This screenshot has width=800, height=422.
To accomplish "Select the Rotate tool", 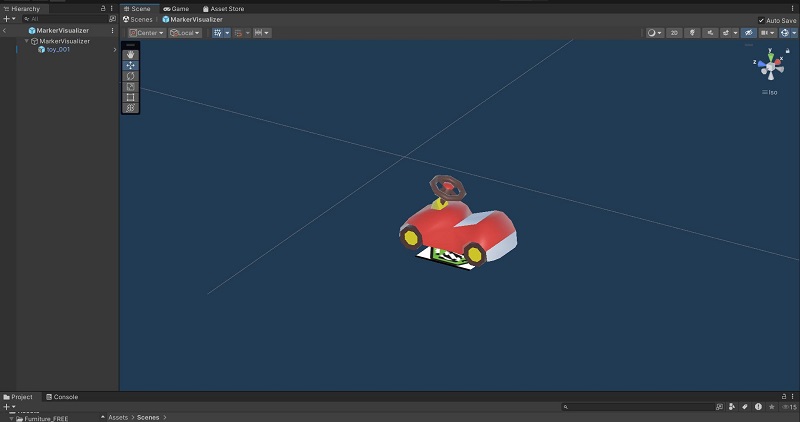I will pyautogui.click(x=130, y=76).
